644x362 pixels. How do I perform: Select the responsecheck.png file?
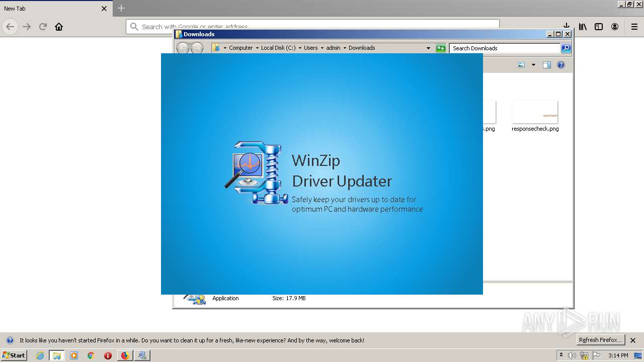[x=535, y=116]
